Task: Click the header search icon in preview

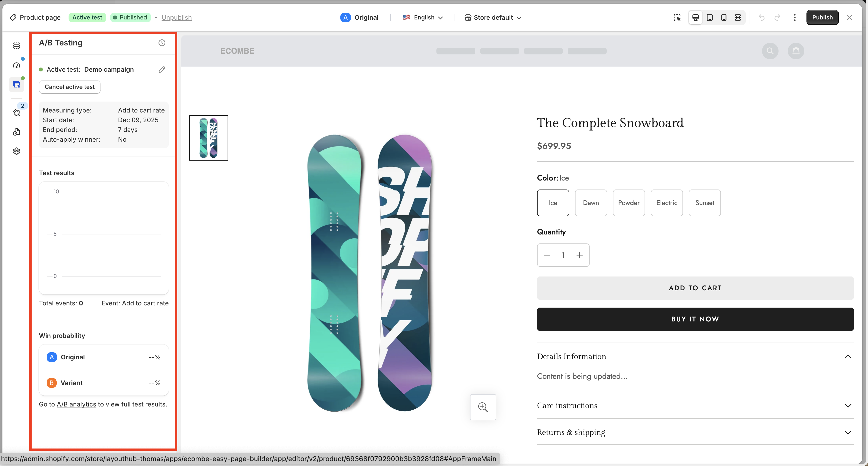Action: pos(770,51)
